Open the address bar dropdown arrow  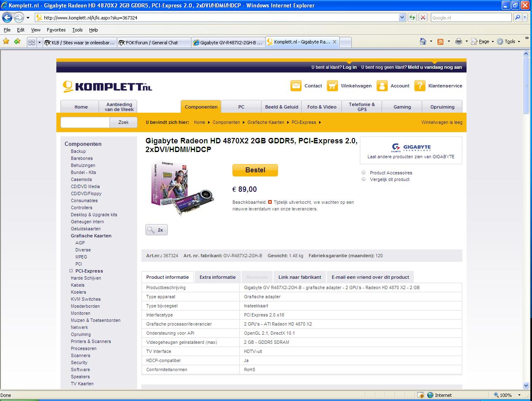click(x=402, y=17)
